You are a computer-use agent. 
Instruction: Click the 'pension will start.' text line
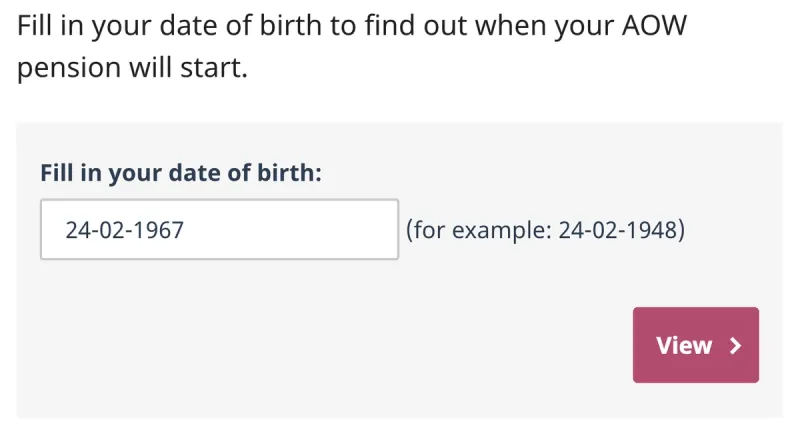(131, 71)
